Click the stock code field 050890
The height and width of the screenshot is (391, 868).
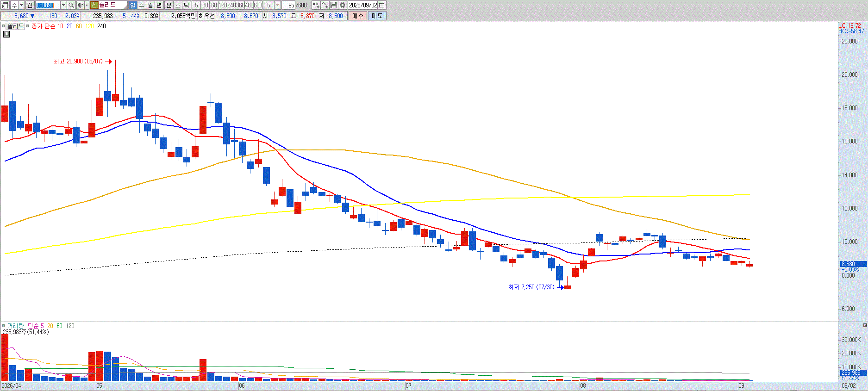click(x=48, y=5)
